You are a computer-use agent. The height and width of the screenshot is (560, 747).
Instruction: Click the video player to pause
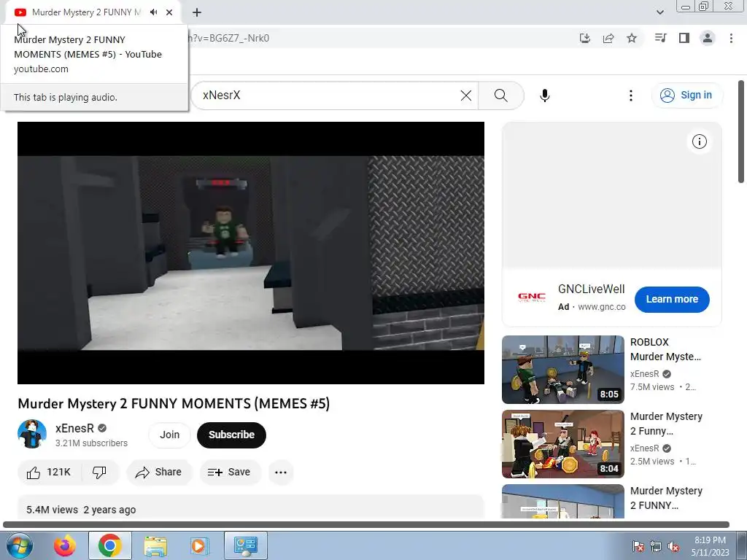coord(251,253)
